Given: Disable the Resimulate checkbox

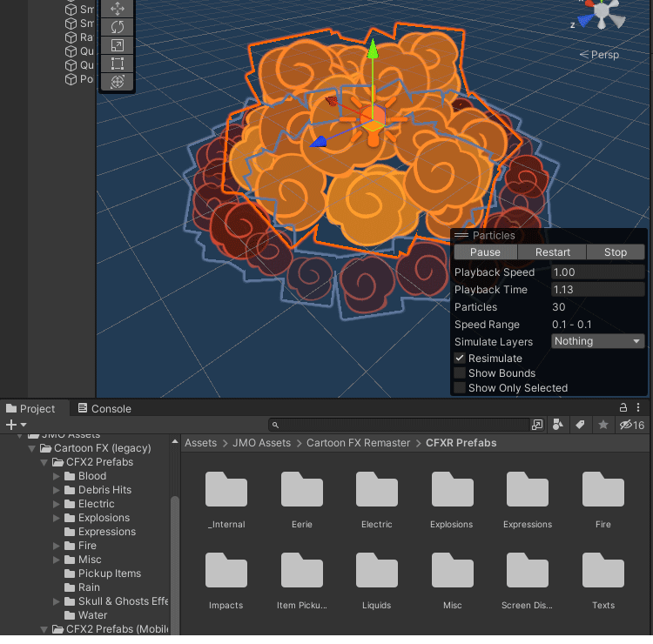Looking at the screenshot, I should 460,359.
